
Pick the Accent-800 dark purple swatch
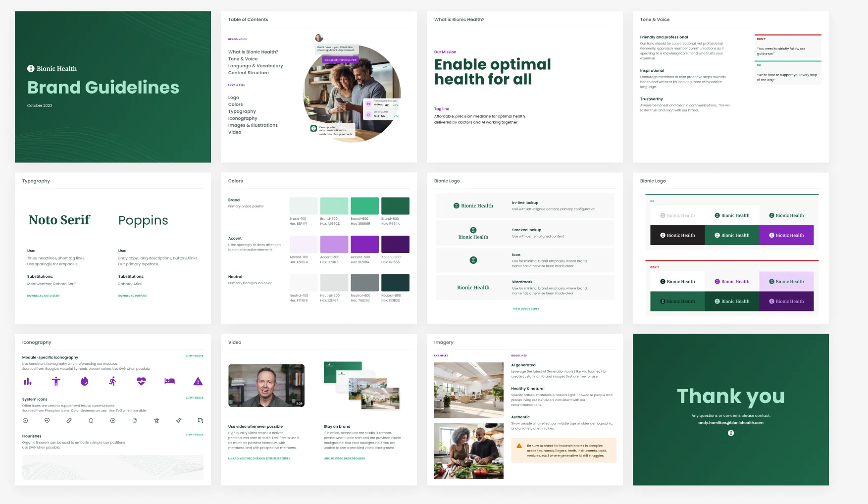(395, 245)
